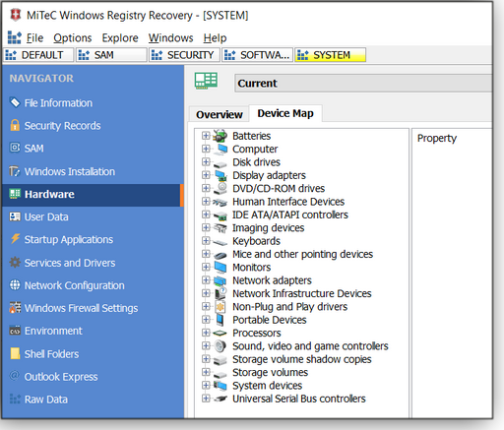Open the Windows menu
This screenshot has width=504, height=430.
[x=170, y=38]
